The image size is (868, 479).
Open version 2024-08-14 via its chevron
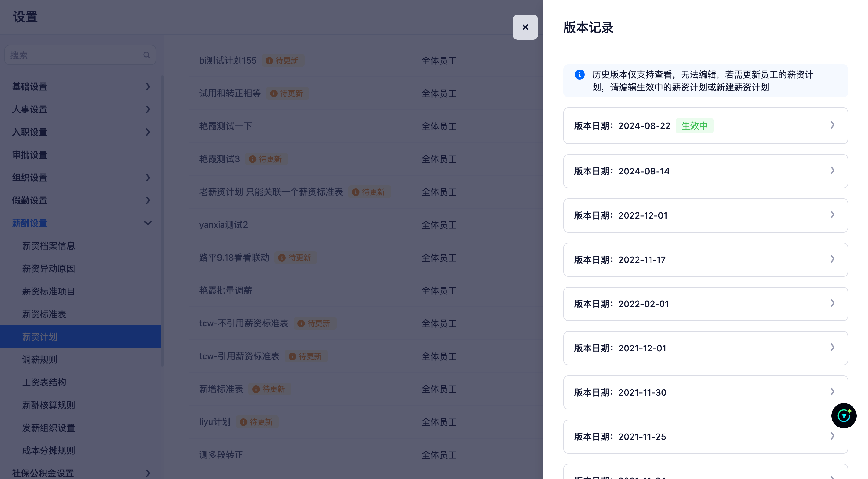click(x=832, y=170)
